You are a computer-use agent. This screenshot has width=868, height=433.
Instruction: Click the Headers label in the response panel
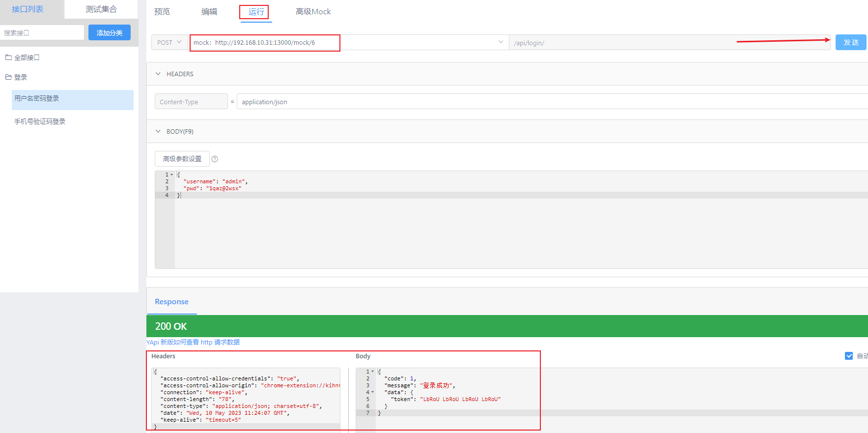pos(163,356)
